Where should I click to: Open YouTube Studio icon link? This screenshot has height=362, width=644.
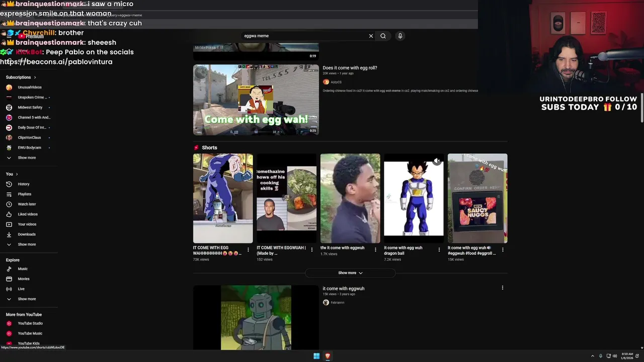(x=9, y=323)
